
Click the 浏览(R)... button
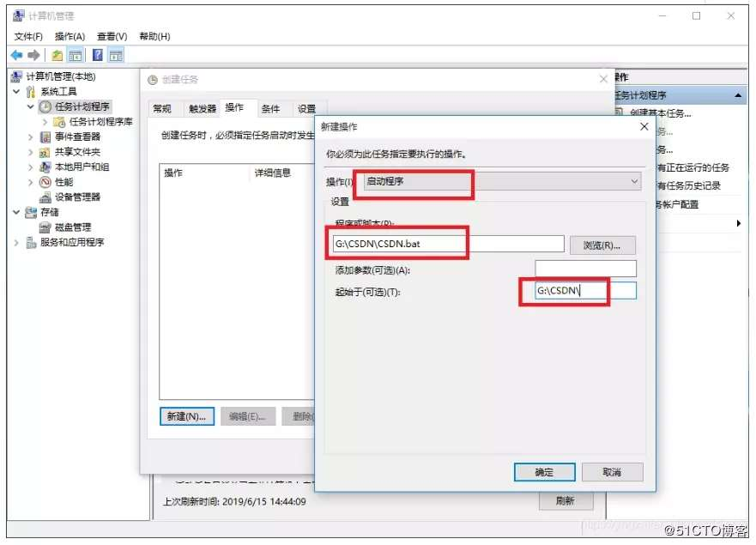click(602, 245)
